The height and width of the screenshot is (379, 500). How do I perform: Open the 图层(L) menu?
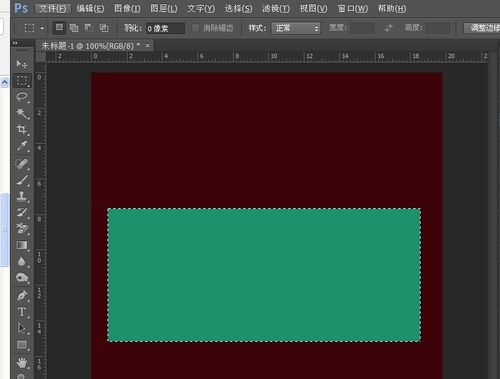point(164,8)
